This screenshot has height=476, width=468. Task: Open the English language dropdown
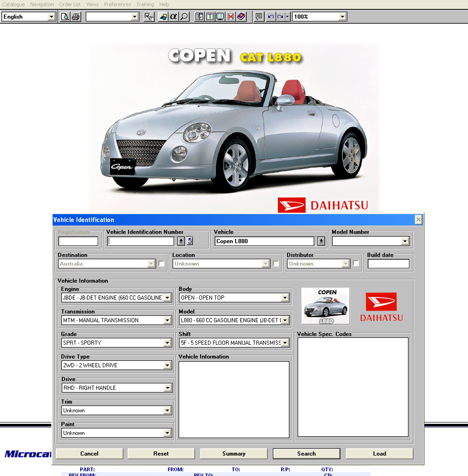click(x=52, y=17)
